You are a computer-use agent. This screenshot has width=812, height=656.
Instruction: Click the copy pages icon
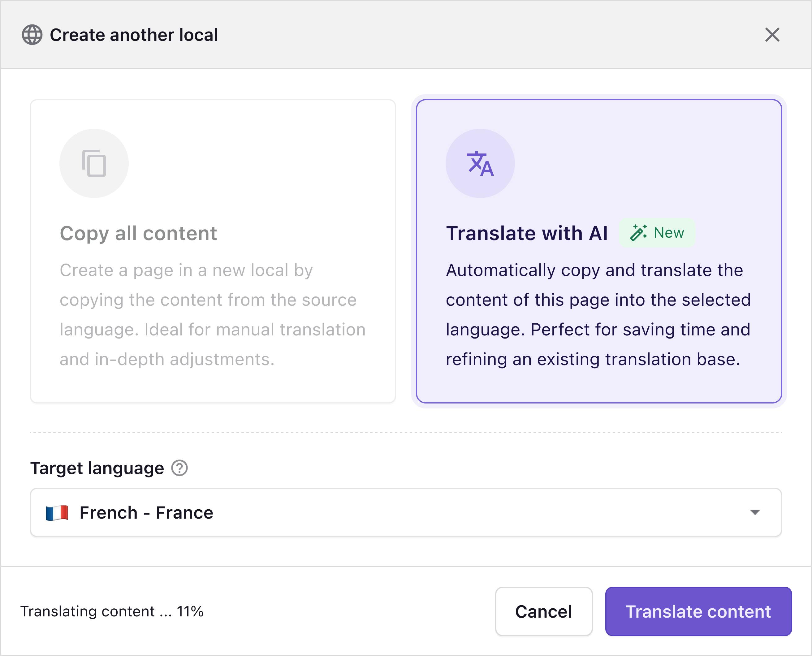coord(94,163)
